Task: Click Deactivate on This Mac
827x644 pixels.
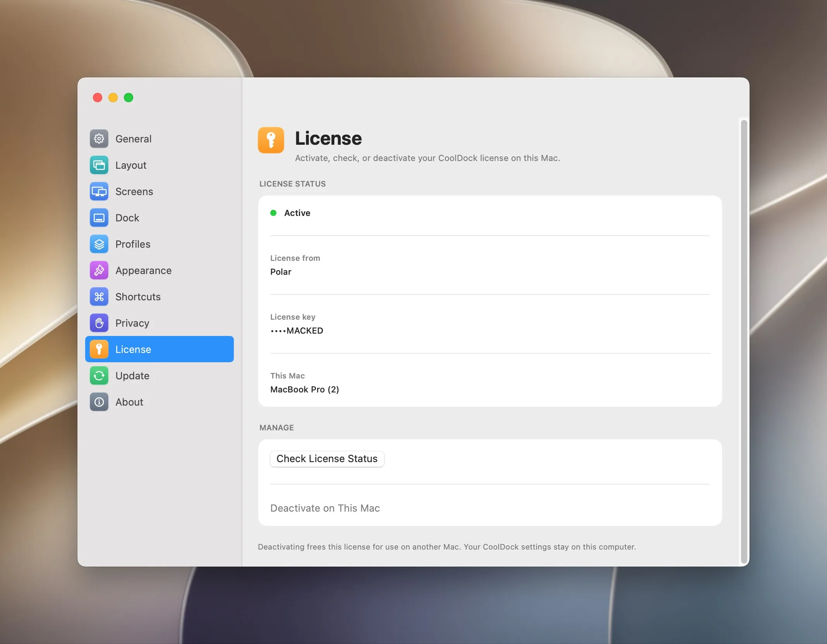Action: (x=325, y=508)
